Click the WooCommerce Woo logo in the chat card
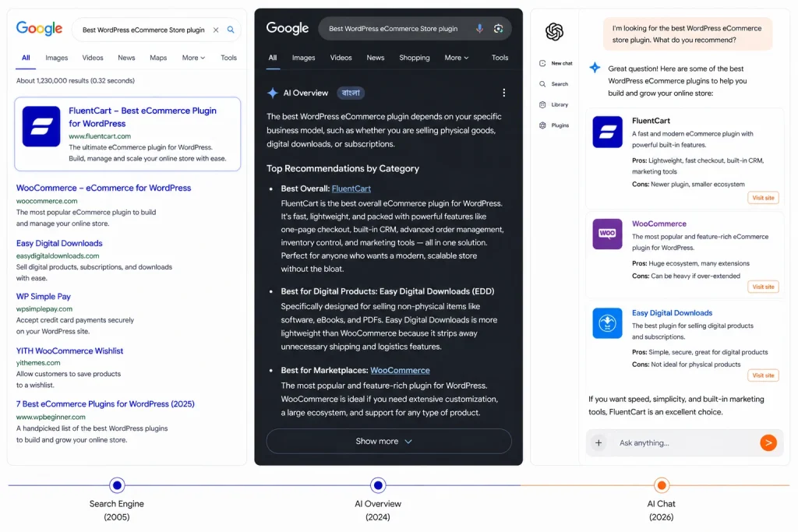Viewport: 798px width, 532px height. pyautogui.click(x=607, y=234)
